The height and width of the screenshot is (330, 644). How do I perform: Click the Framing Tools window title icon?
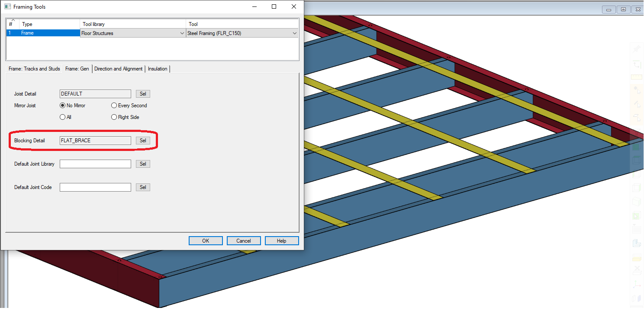coord(7,7)
